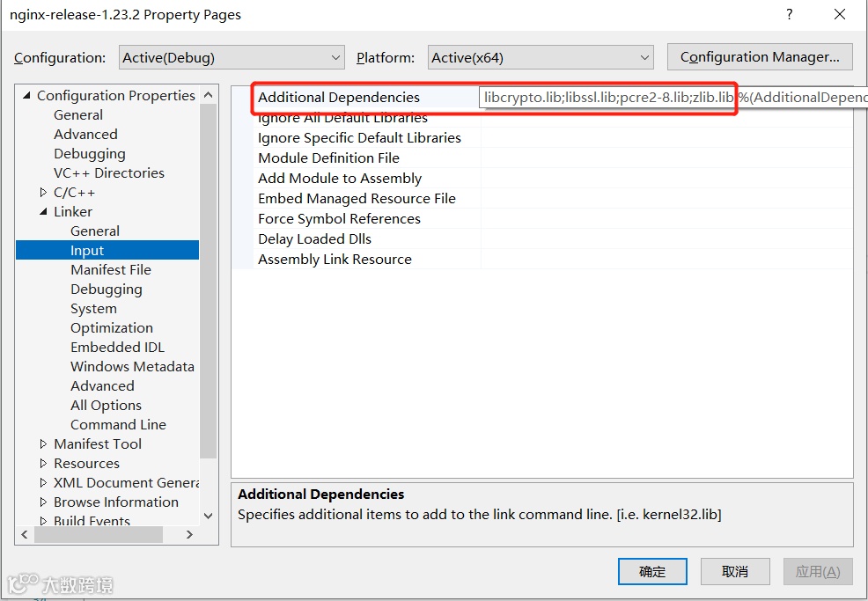
Task: Select the C/C++ tree item
Action: click(74, 193)
